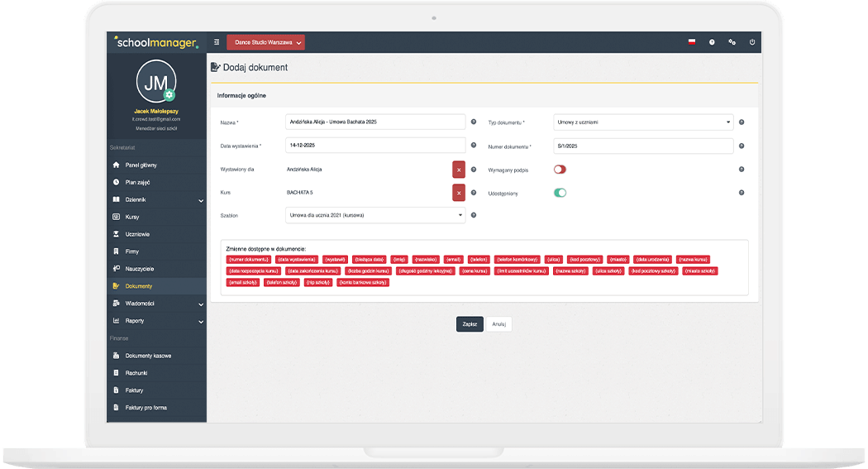Open the Szablon template dropdown
Image resolution: width=868 pixels, height=469 pixels.
pos(375,215)
